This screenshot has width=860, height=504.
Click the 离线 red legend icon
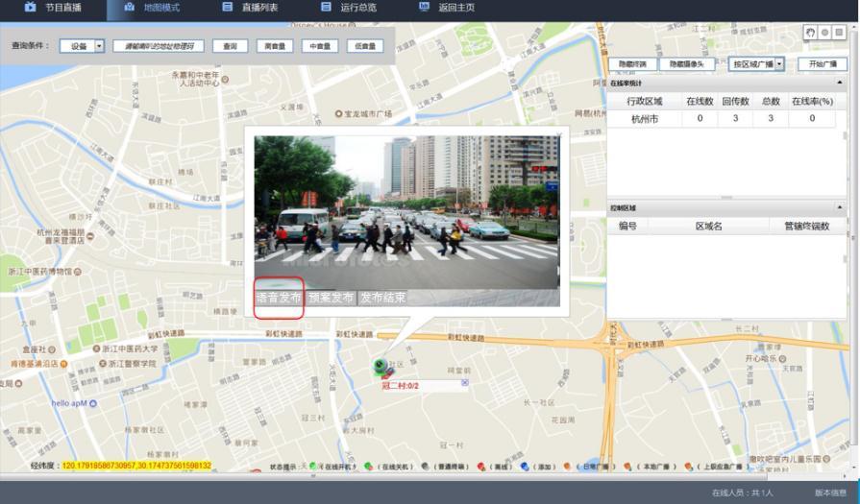pos(481,467)
